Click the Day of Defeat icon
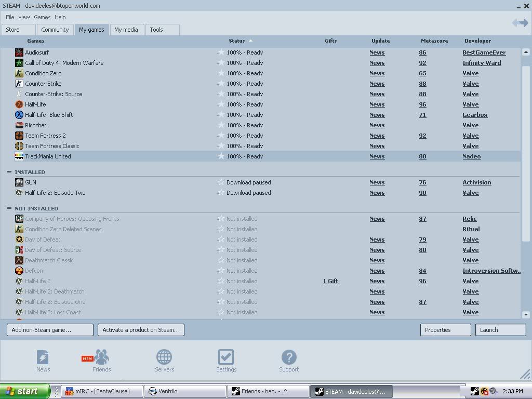The image size is (532, 399). [19, 240]
